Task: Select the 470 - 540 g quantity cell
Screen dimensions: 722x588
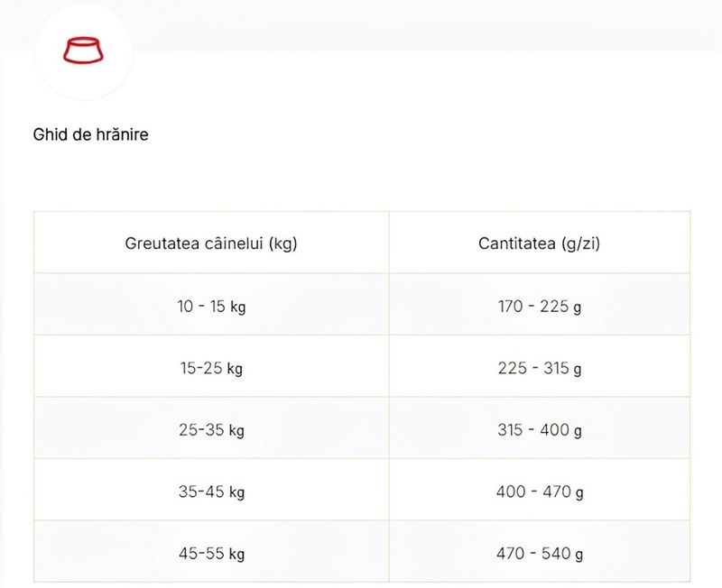Action: pos(539,552)
